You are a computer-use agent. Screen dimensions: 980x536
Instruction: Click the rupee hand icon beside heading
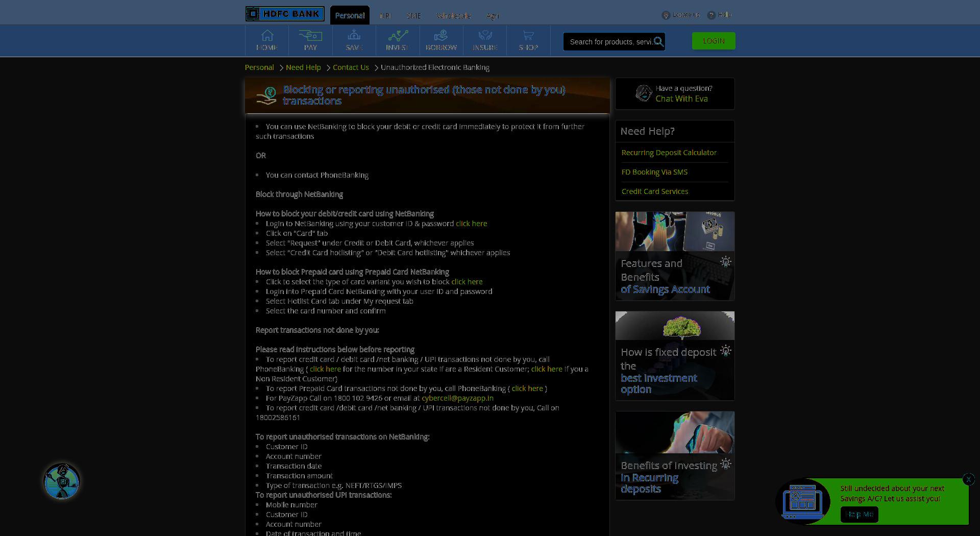[266, 95]
